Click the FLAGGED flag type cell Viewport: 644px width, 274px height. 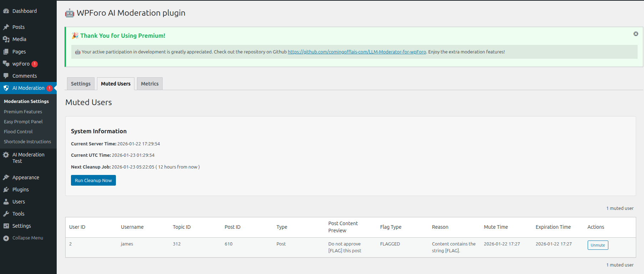point(390,244)
